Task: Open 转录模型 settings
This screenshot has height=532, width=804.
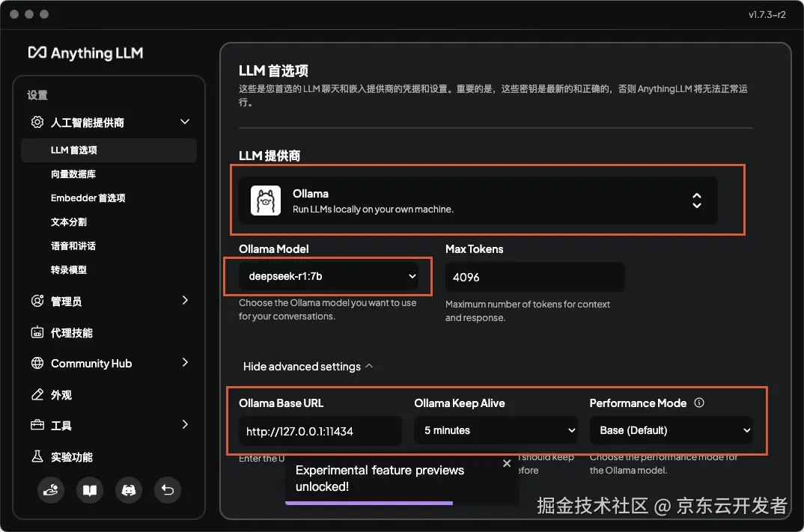Action: pos(69,270)
